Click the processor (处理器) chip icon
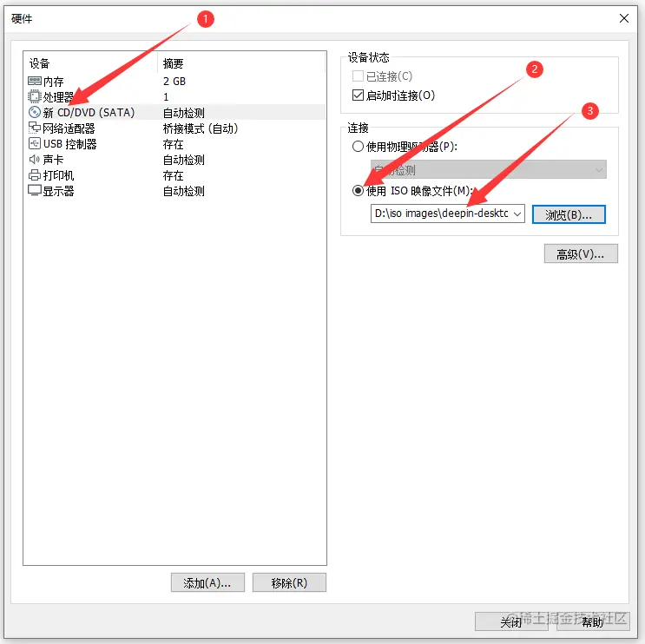Image resolution: width=645 pixels, height=644 pixels. (x=35, y=96)
